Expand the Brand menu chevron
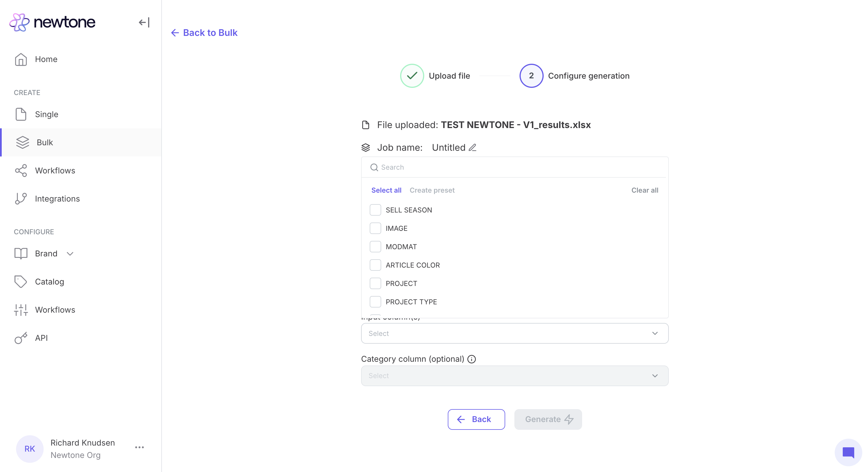Viewport: 868px width, 472px height. [x=70, y=254]
